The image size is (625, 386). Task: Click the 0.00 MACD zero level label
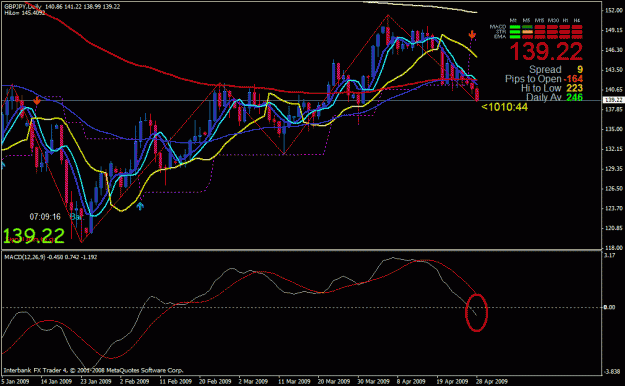click(609, 307)
